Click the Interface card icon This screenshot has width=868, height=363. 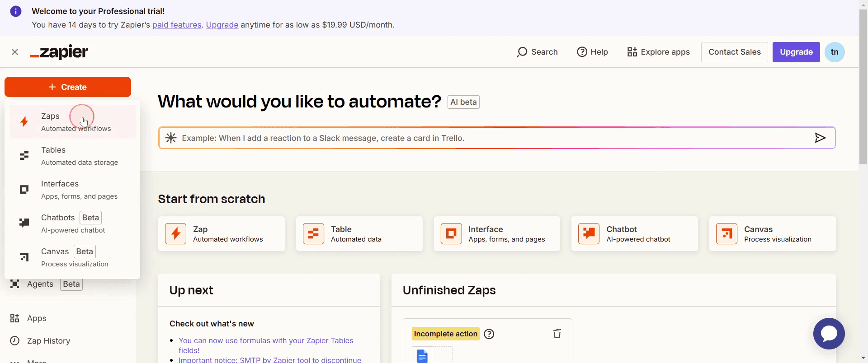click(x=451, y=234)
